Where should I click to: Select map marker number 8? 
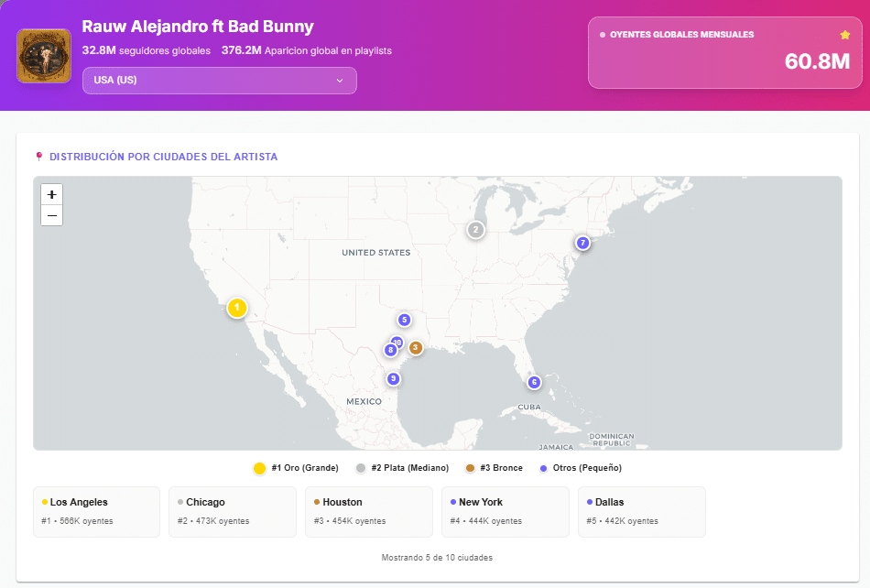[x=390, y=350]
